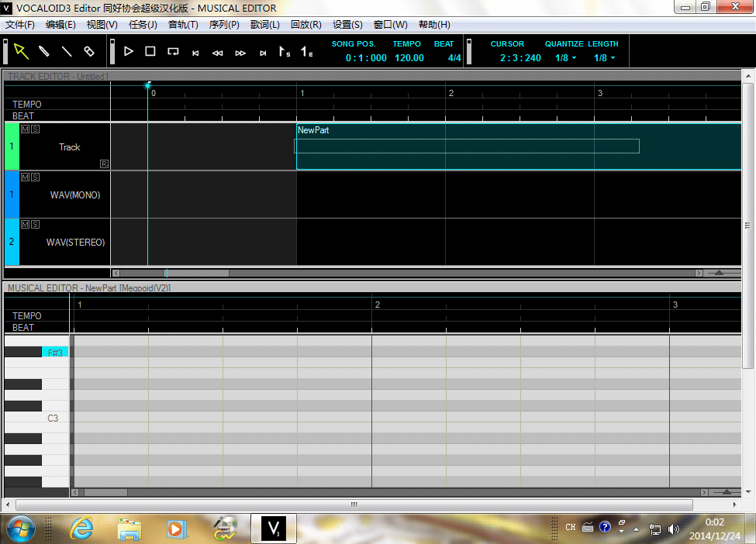Adjust the track editor horizontal zoom slider
Screen dimensions: 756x544
(719, 273)
